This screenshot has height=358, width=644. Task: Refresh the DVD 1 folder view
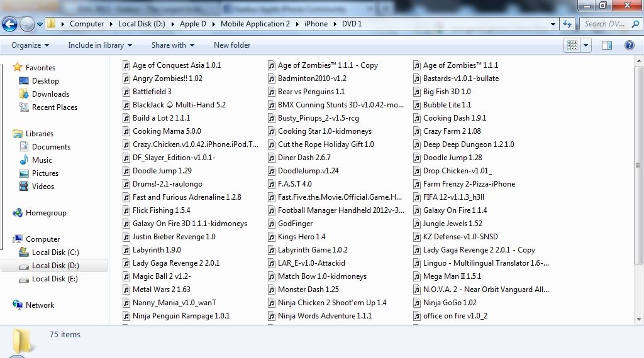click(x=567, y=24)
